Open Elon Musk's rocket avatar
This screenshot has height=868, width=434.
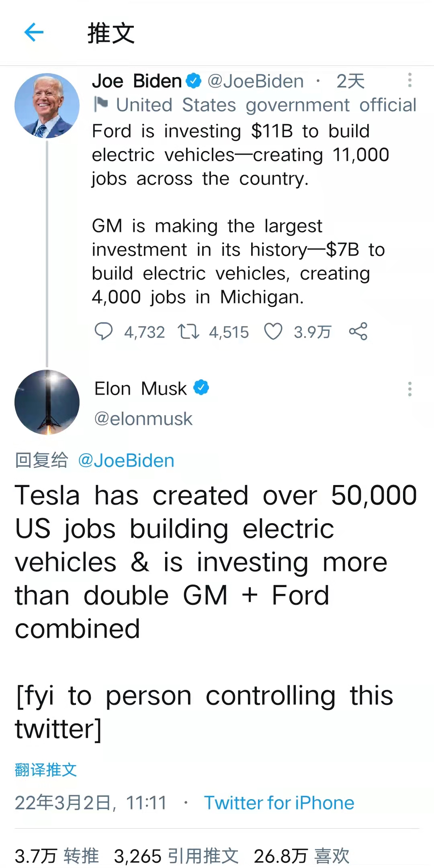pyautogui.click(x=47, y=402)
